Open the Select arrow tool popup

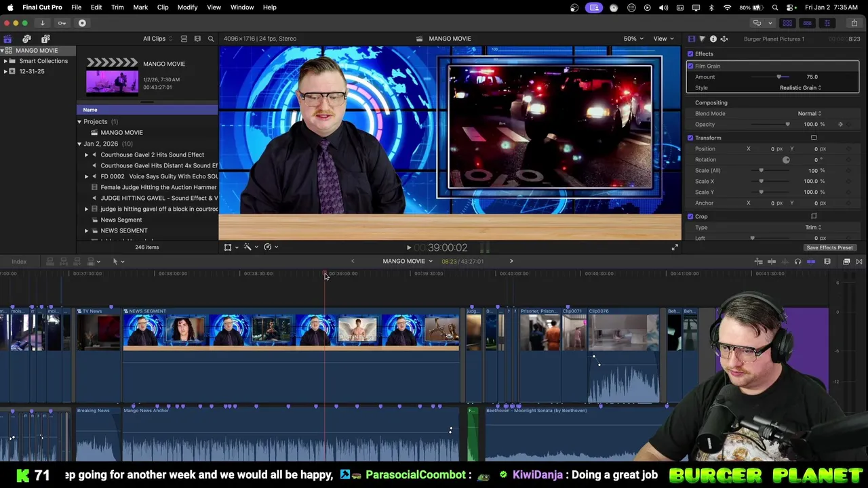(x=118, y=262)
